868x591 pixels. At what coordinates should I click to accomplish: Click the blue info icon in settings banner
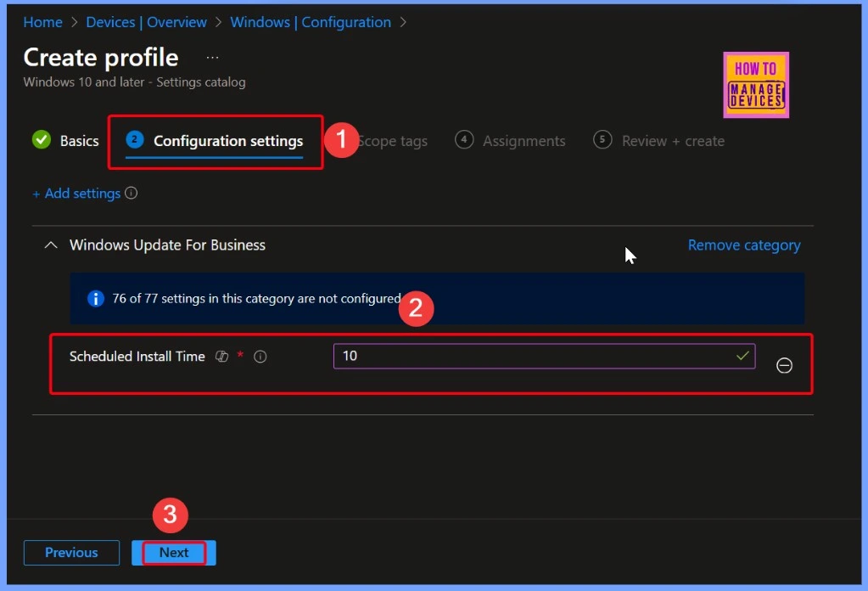coord(96,299)
